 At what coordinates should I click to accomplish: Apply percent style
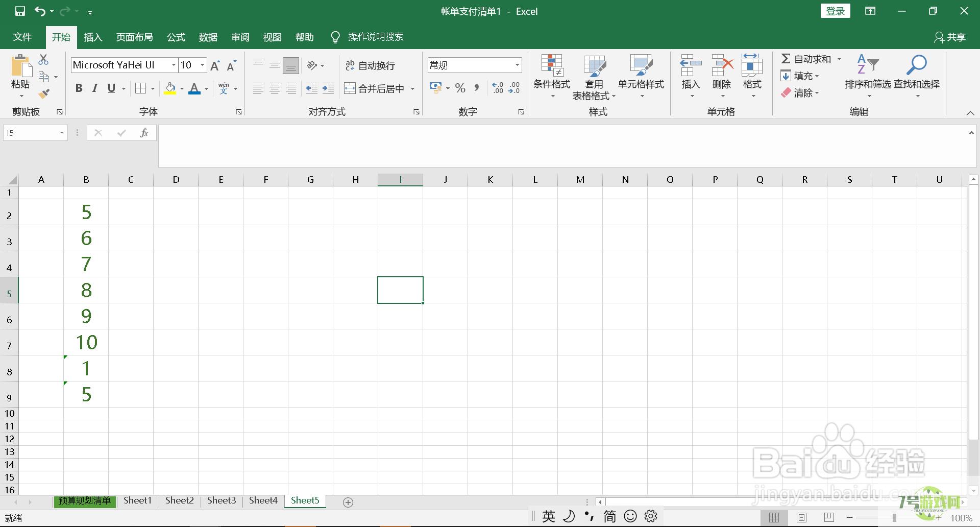pyautogui.click(x=460, y=88)
